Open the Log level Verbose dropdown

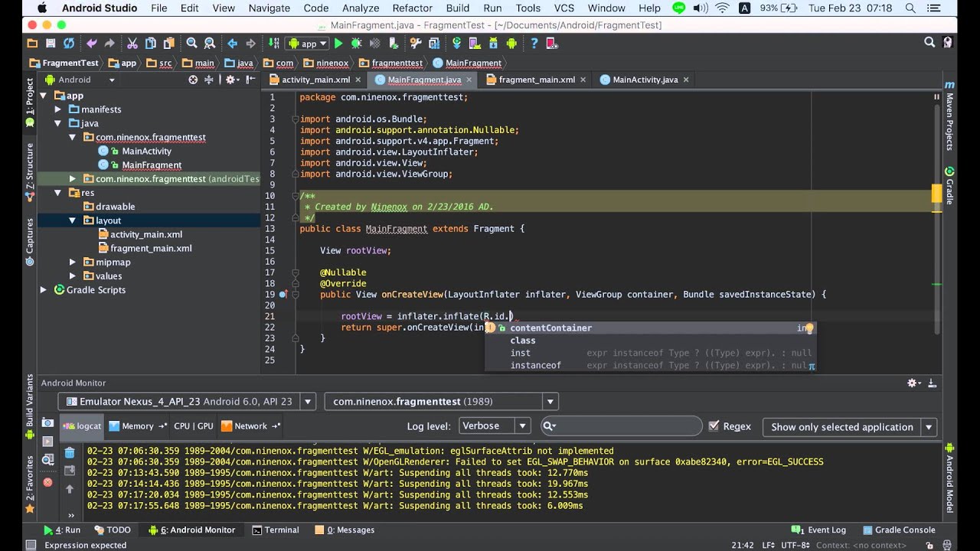(495, 426)
